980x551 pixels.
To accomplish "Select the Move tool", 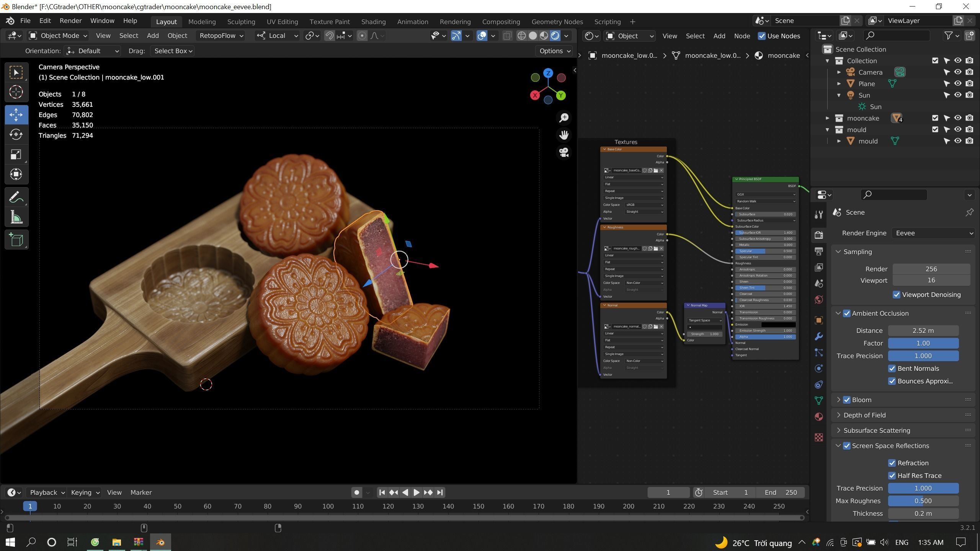I will [x=16, y=114].
